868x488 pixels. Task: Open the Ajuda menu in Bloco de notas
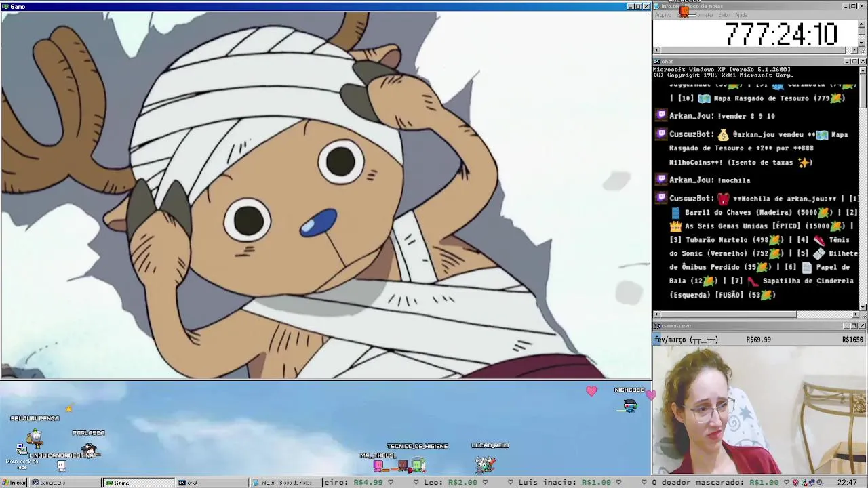point(741,15)
